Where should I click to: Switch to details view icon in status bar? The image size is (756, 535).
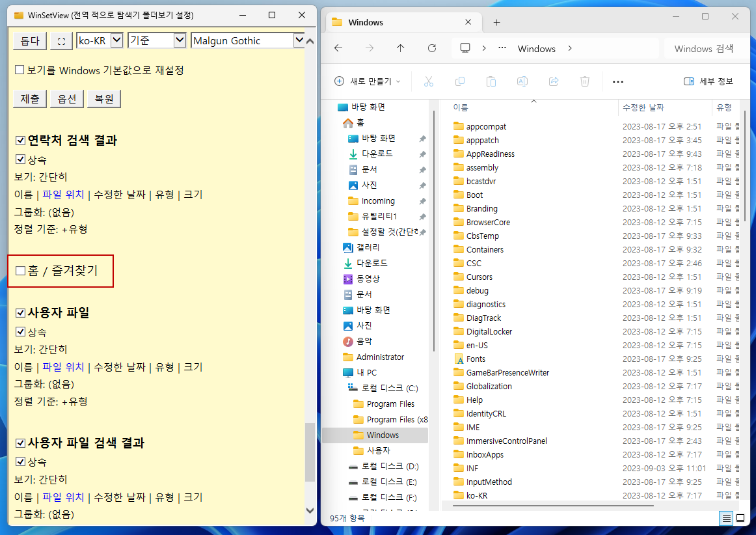[726, 519]
